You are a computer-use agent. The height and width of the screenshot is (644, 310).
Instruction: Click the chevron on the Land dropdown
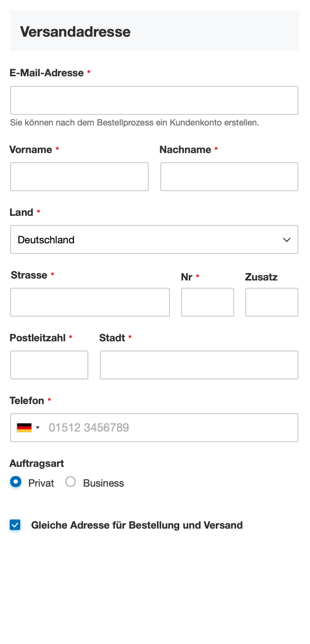[x=286, y=239]
